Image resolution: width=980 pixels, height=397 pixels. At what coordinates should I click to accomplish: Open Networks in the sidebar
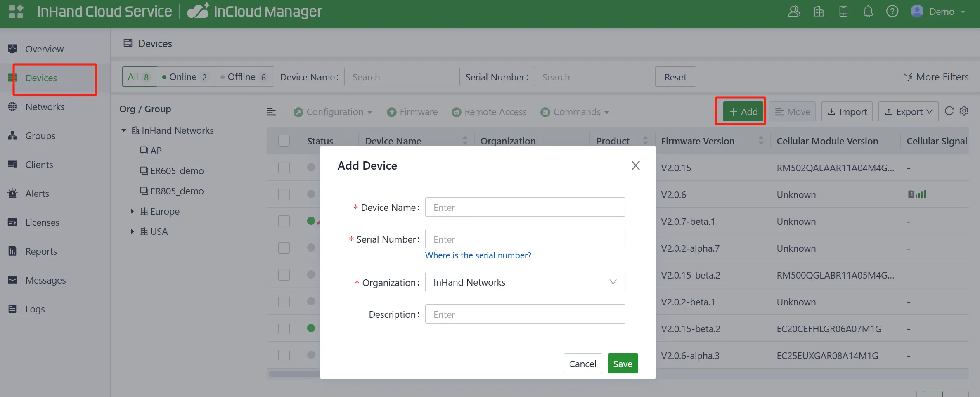[x=45, y=107]
